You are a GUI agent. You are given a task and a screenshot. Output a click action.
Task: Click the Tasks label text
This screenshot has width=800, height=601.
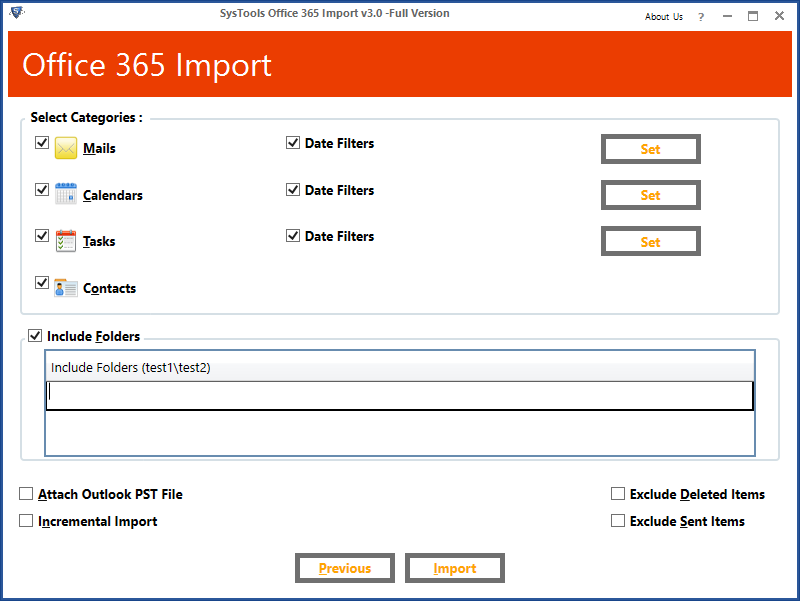pyautogui.click(x=99, y=241)
